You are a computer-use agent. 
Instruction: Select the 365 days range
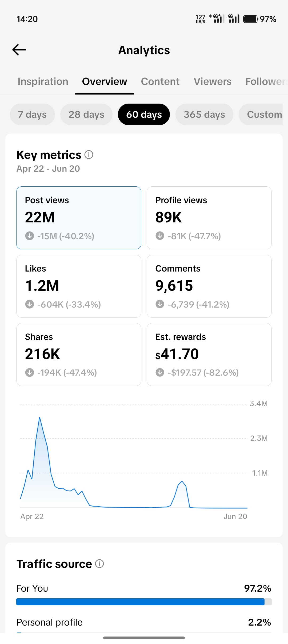point(204,114)
